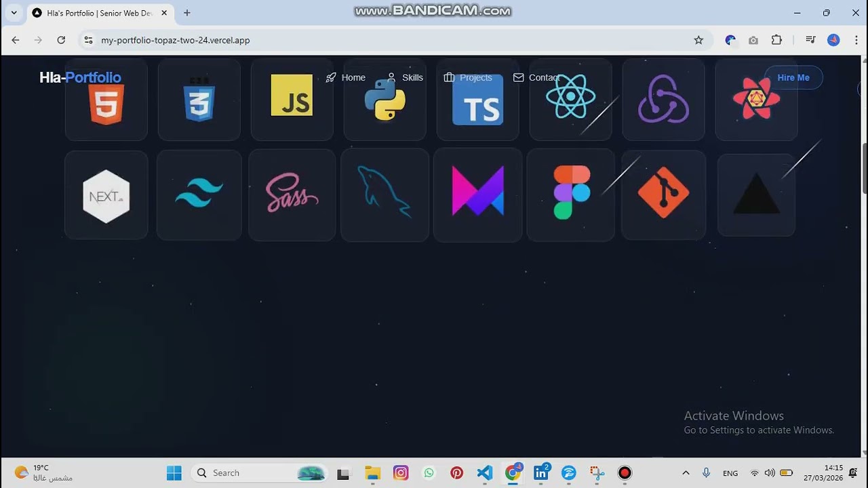This screenshot has height=488, width=868.
Task: Select the Hla's Portfolio browser tab
Action: coord(100,13)
